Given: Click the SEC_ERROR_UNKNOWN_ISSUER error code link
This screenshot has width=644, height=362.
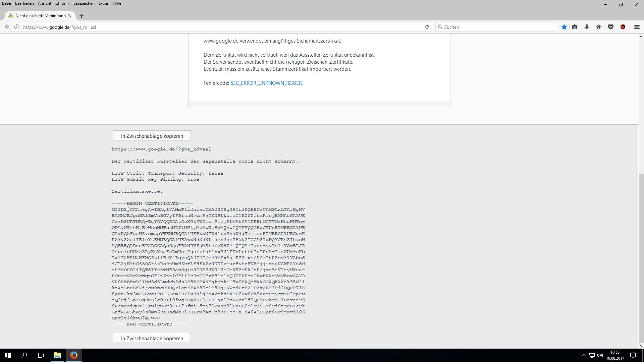Looking at the screenshot, I should (x=266, y=83).
